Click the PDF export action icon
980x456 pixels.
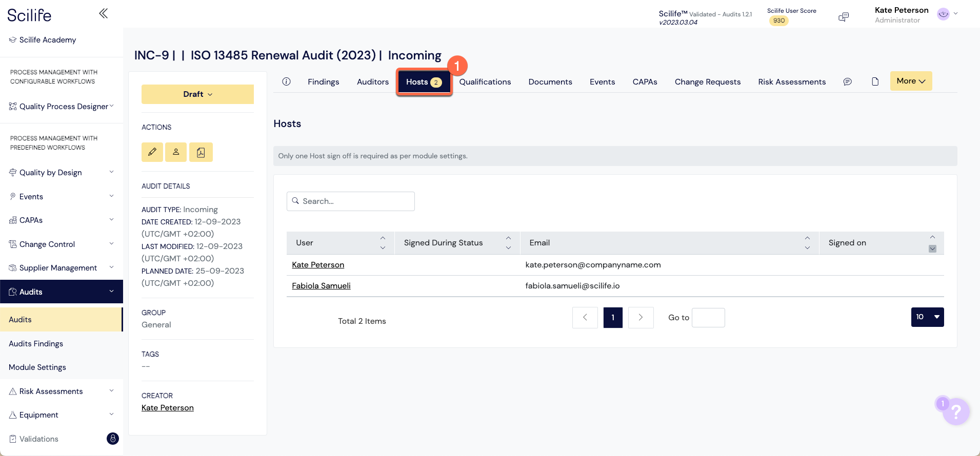tap(201, 152)
